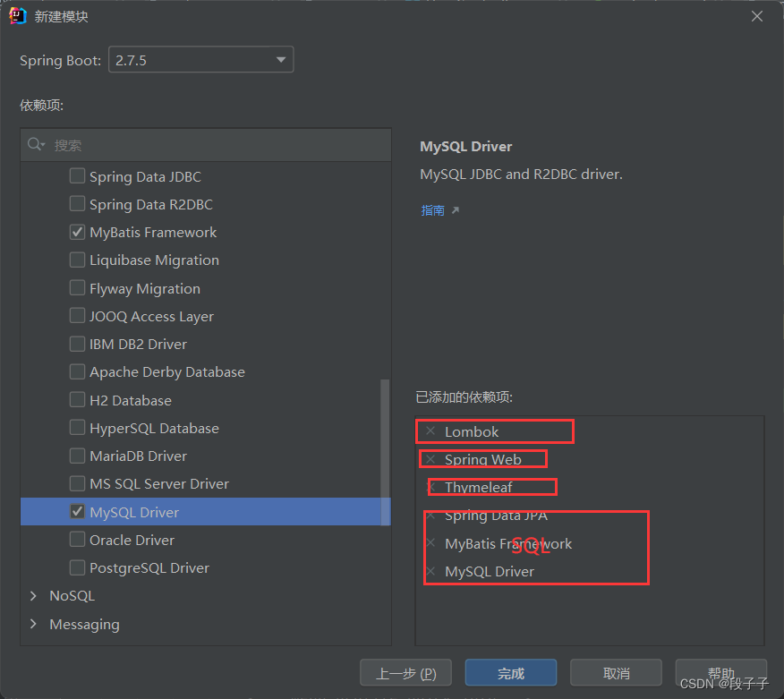Check MariaDB Driver checkbox
784x699 pixels.
click(77, 456)
